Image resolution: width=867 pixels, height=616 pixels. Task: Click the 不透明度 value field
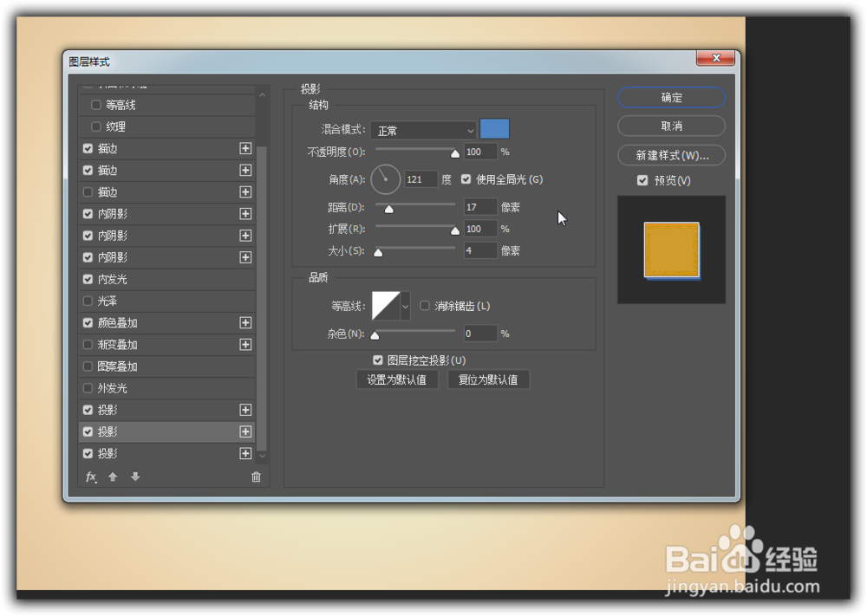[480, 152]
